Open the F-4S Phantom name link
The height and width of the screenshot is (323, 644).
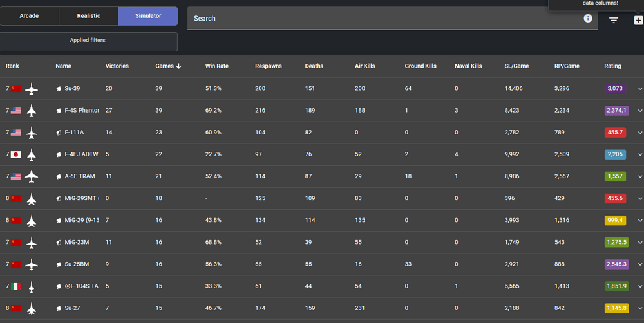pyautogui.click(x=82, y=111)
